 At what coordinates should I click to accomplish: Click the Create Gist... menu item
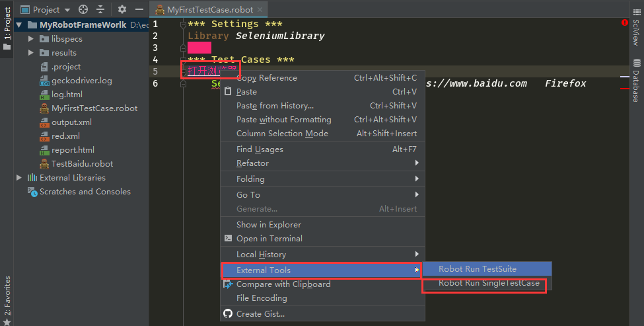pos(260,314)
